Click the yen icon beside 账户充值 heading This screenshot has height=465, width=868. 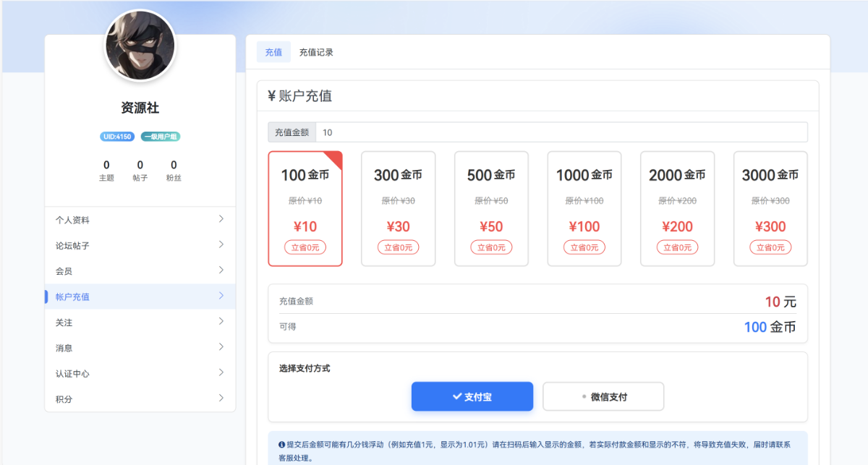271,96
